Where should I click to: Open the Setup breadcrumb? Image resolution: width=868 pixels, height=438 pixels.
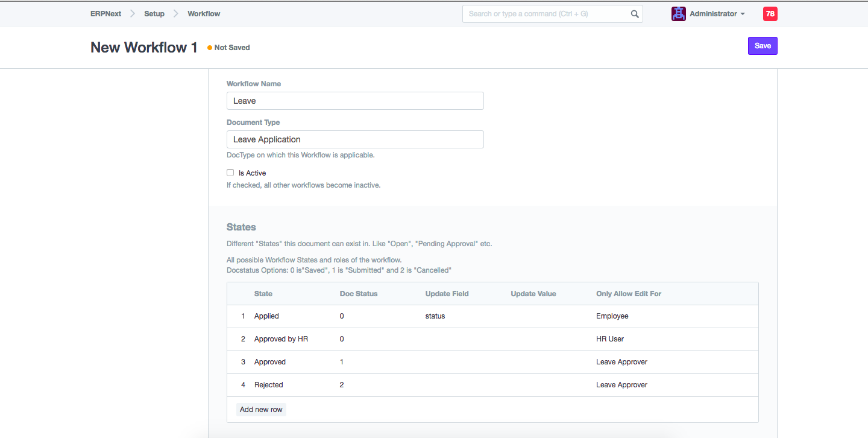pyautogui.click(x=154, y=14)
